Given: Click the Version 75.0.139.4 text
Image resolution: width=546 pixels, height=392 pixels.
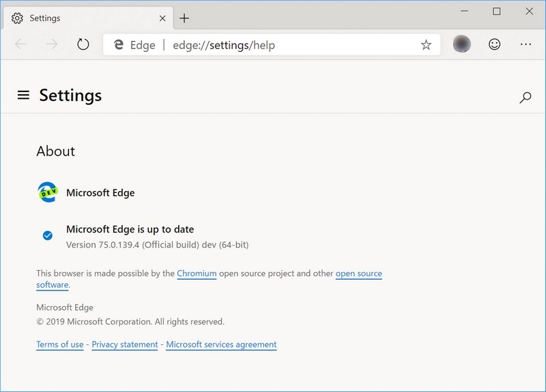Looking at the screenshot, I should coord(158,245).
